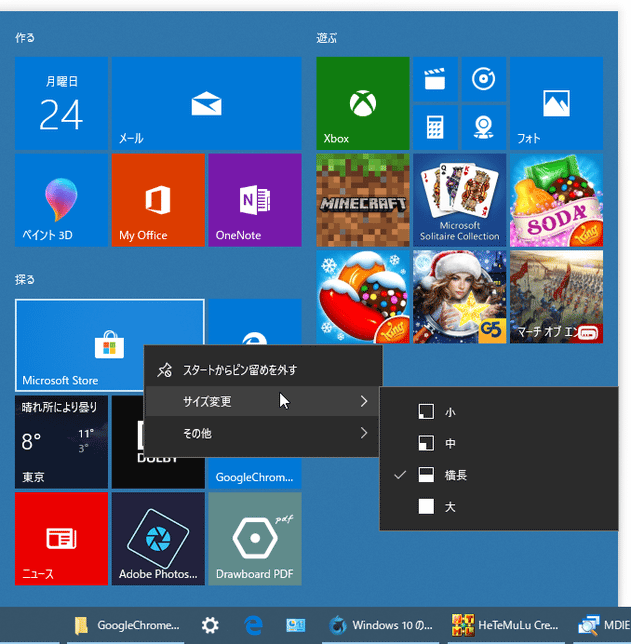Open the GoogleChrom... tile

(x=255, y=473)
